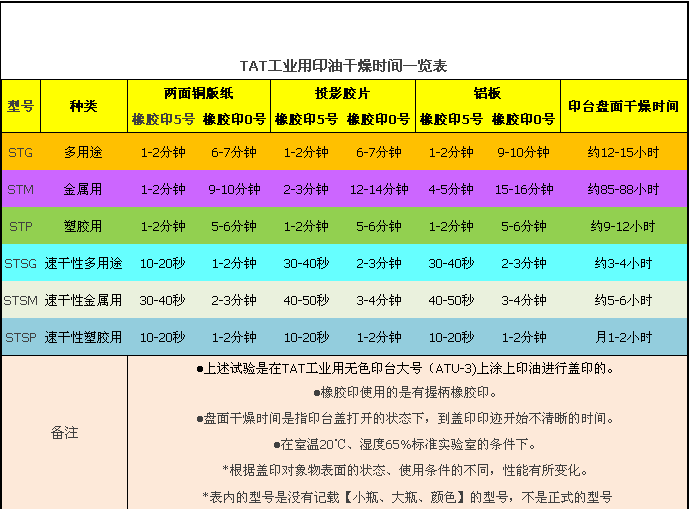The image size is (689, 509).
Task: Select 约5-6小时 in the STSM row
Action: (x=624, y=300)
